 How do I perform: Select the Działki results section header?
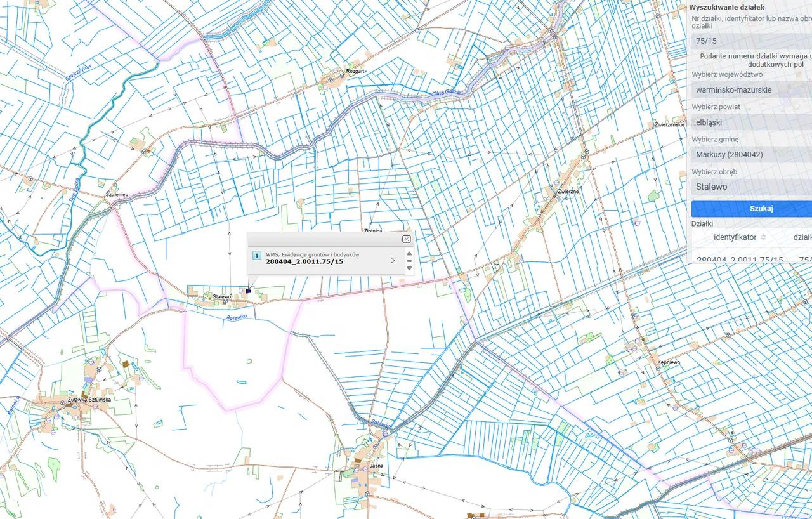(x=701, y=223)
